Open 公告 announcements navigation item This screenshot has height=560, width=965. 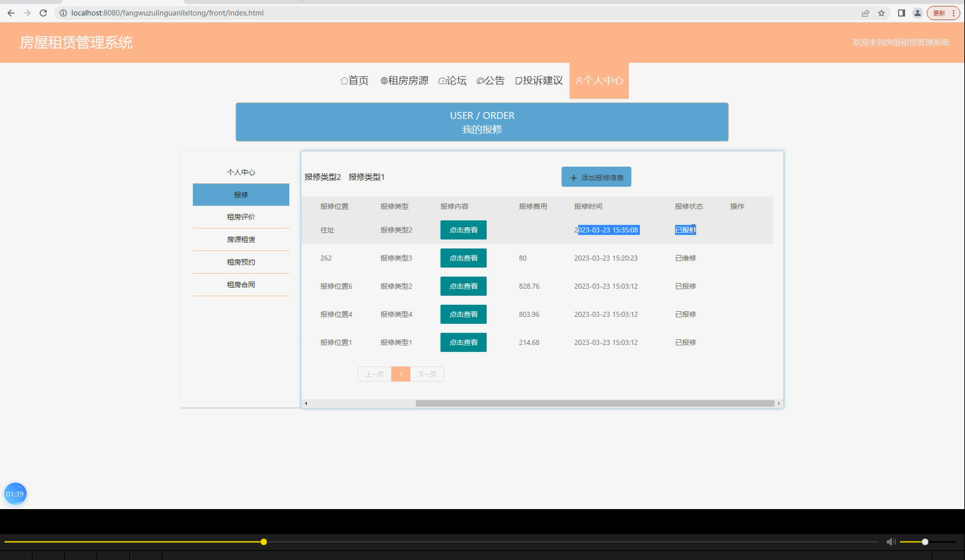[490, 81]
